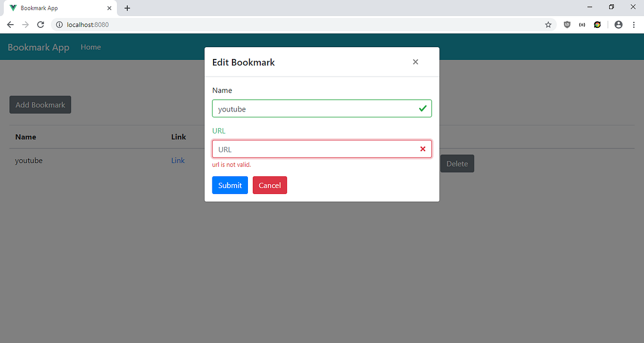644x343 pixels.
Task: Submit the edited bookmark
Action: [x=230, y=185]
